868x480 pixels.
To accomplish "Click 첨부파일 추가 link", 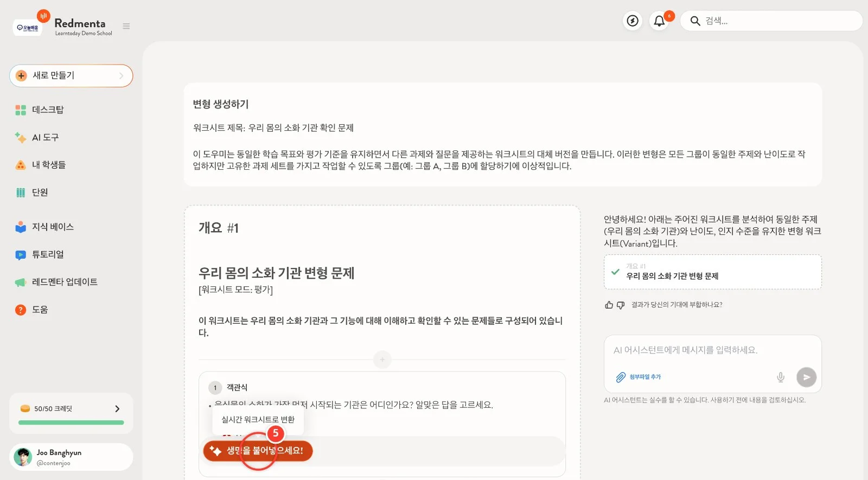I will [x=645, y=377].
